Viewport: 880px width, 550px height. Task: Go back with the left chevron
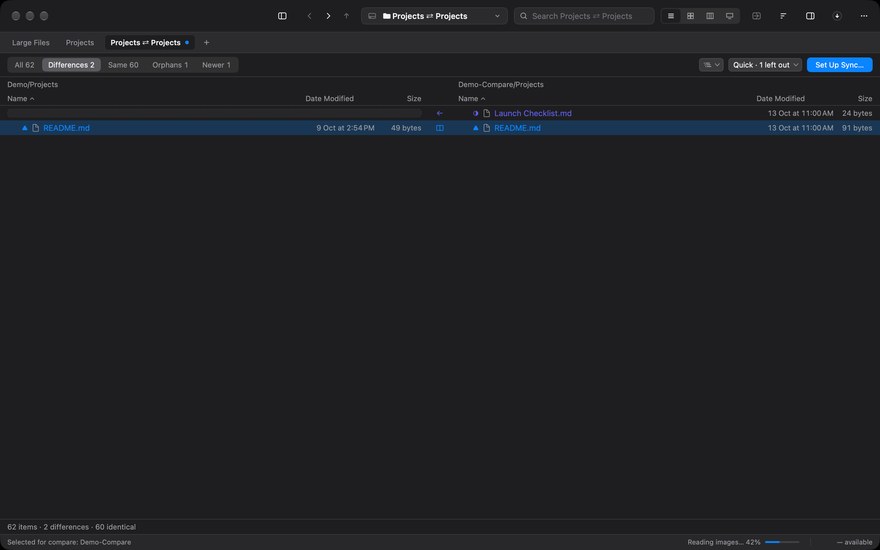(309, 16)
